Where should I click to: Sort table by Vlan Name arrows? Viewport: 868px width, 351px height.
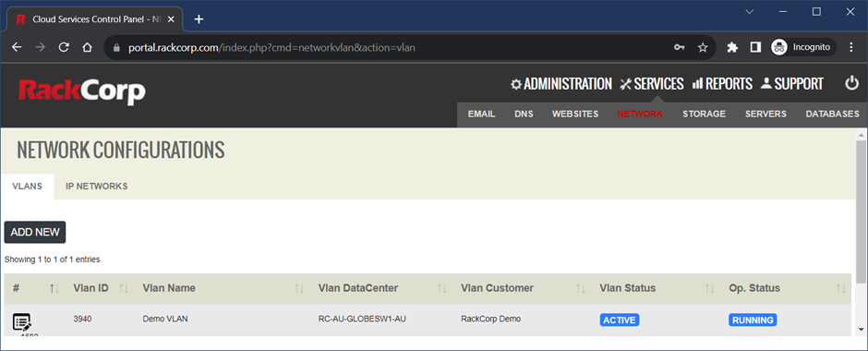click(299, 288)
